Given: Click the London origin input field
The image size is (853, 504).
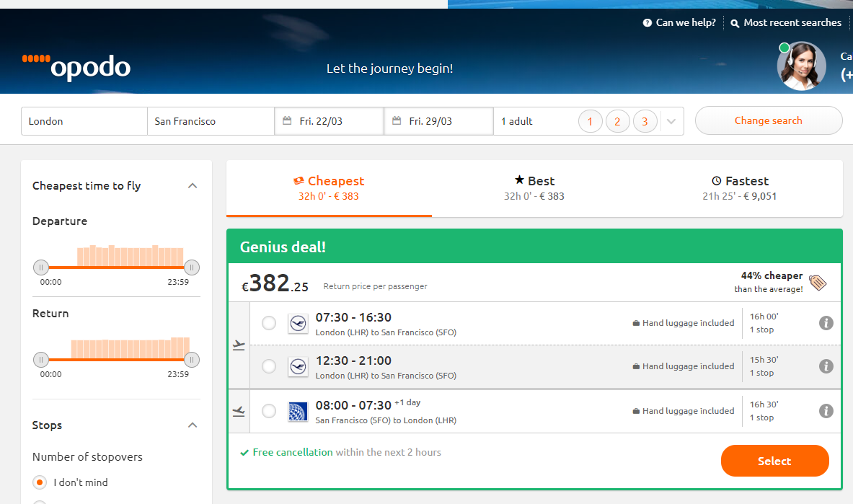Looking at the screenshot, I should [x=84, y=121].
